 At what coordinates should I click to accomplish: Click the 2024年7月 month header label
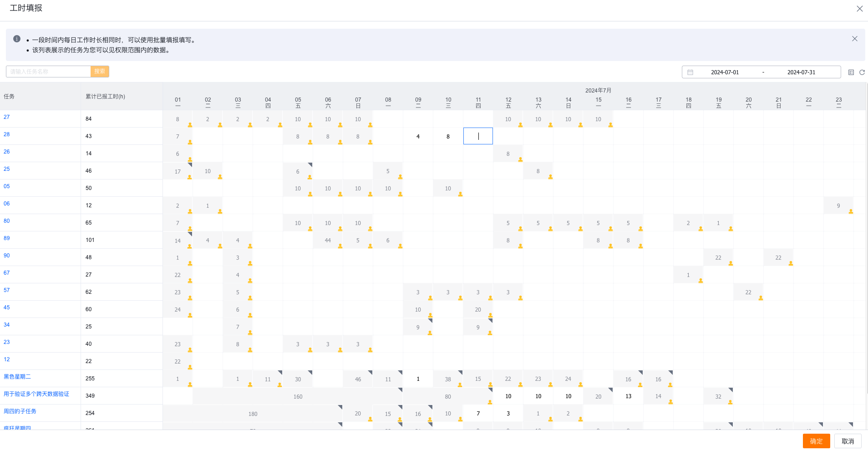[598, 91]
